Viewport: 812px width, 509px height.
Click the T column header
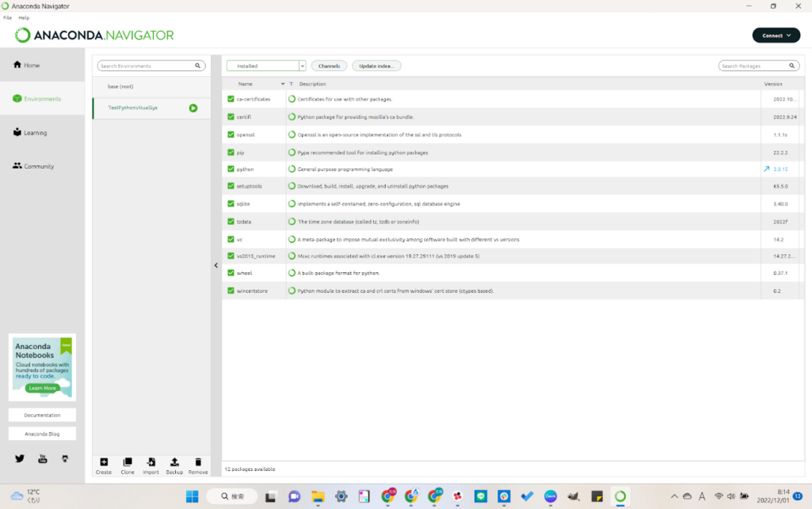coord(291,84)
